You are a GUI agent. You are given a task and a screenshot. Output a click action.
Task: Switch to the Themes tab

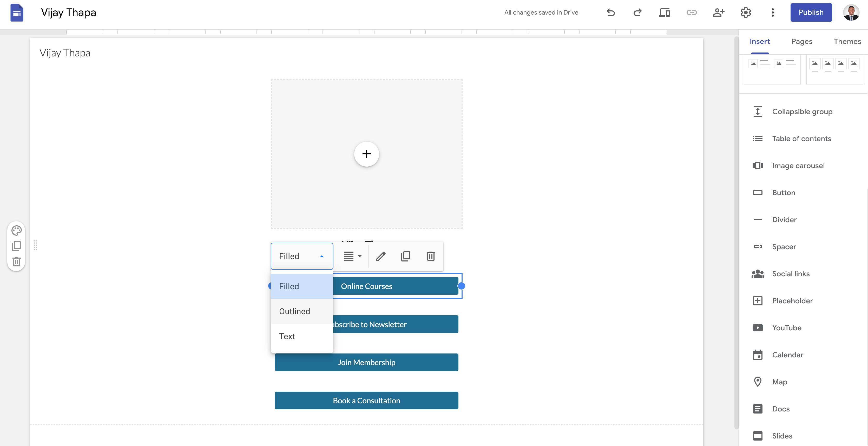(x=847, y=42)
